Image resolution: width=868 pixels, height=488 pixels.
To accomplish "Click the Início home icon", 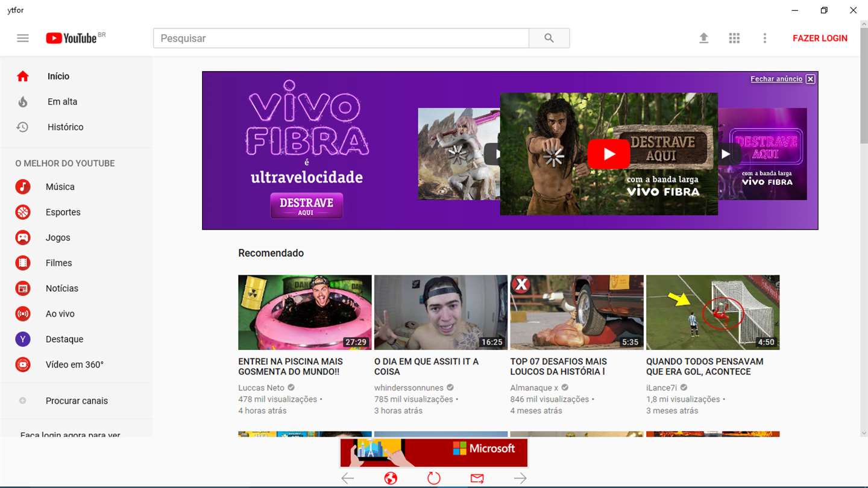I will pos(23,77).
